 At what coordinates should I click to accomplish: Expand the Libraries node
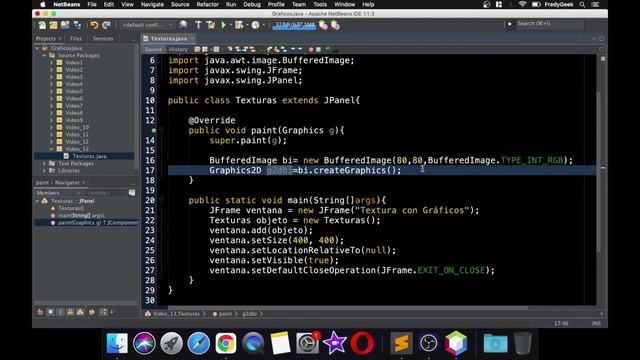point(44,171)
